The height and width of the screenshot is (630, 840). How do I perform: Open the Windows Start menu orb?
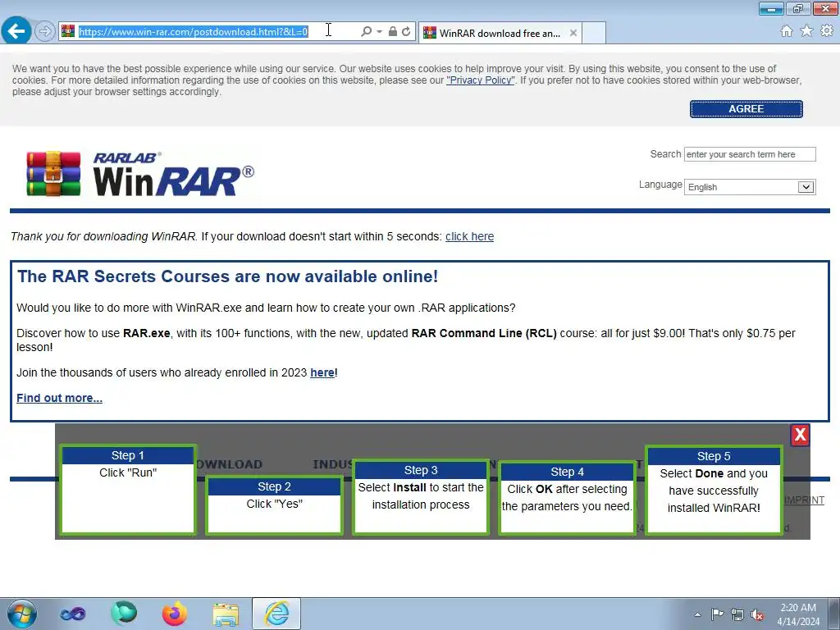(x=22, y=614)
